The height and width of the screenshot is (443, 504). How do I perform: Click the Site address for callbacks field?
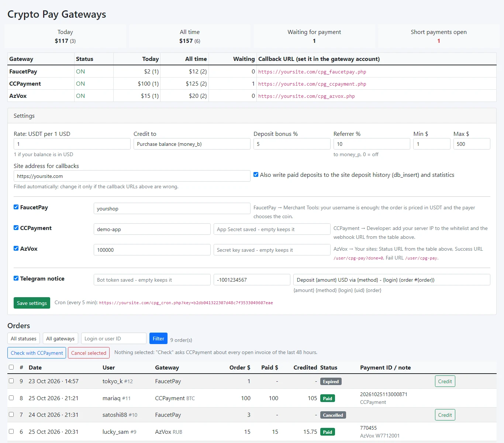pyautogui.click(x=132, y=176)
